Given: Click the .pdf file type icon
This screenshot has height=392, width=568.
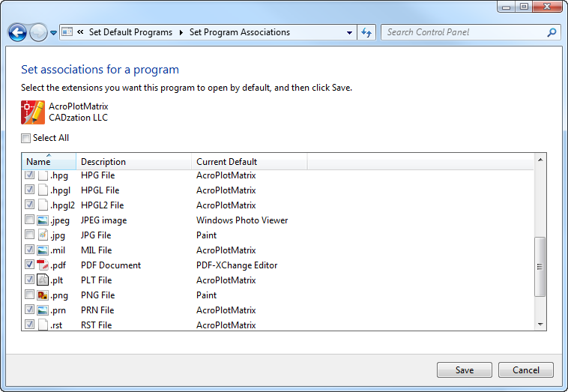Looking at the screenshot, I should pyautogui.click(x=43, y=265).
